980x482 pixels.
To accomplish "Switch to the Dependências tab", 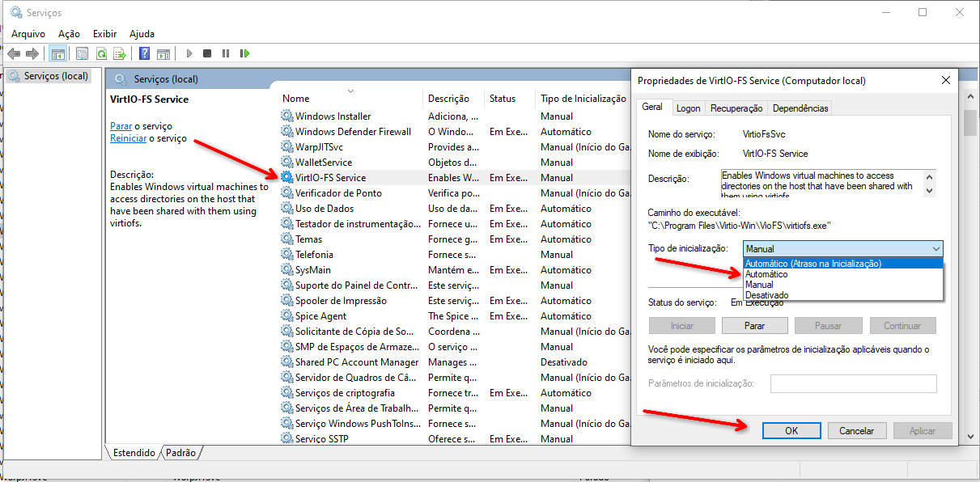I will point(800,108).
